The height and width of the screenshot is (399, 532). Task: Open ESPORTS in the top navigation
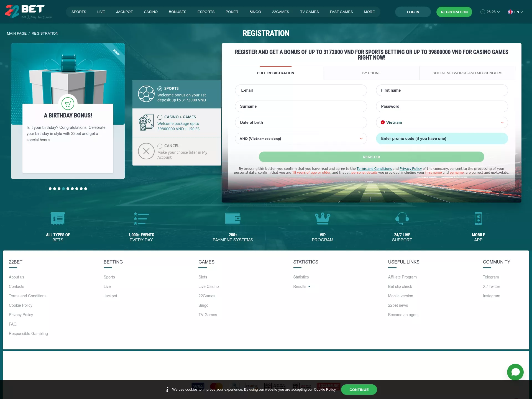click(206, 12)
